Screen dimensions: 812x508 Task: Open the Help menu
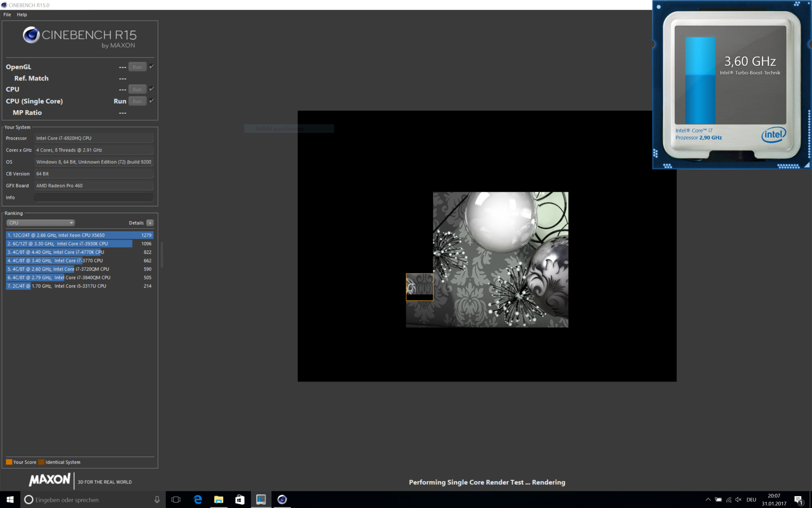(x=22, y=14)
